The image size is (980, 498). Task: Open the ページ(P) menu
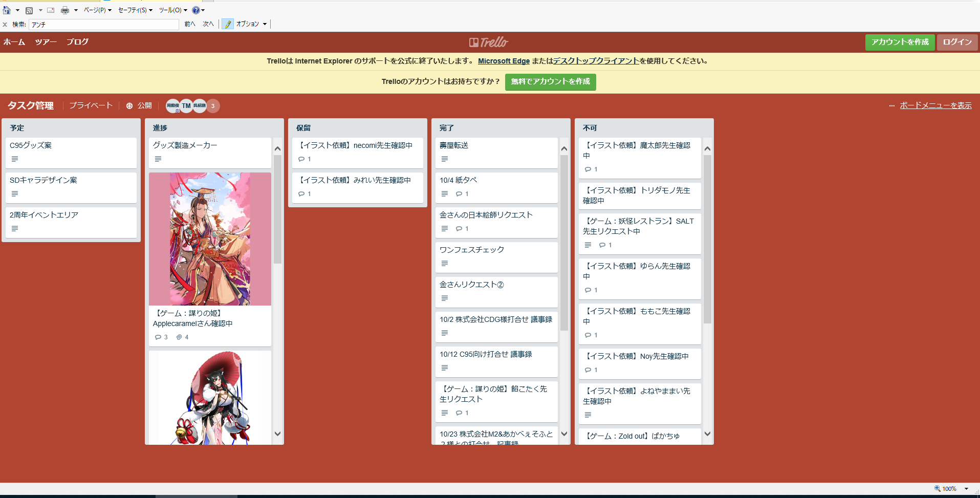[98, 10]
